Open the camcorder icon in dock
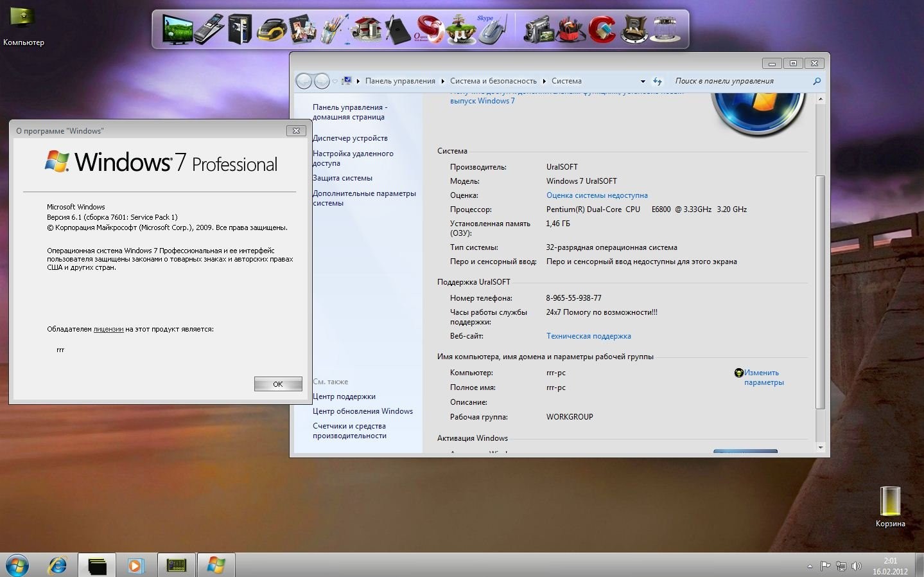 [538, 30]
